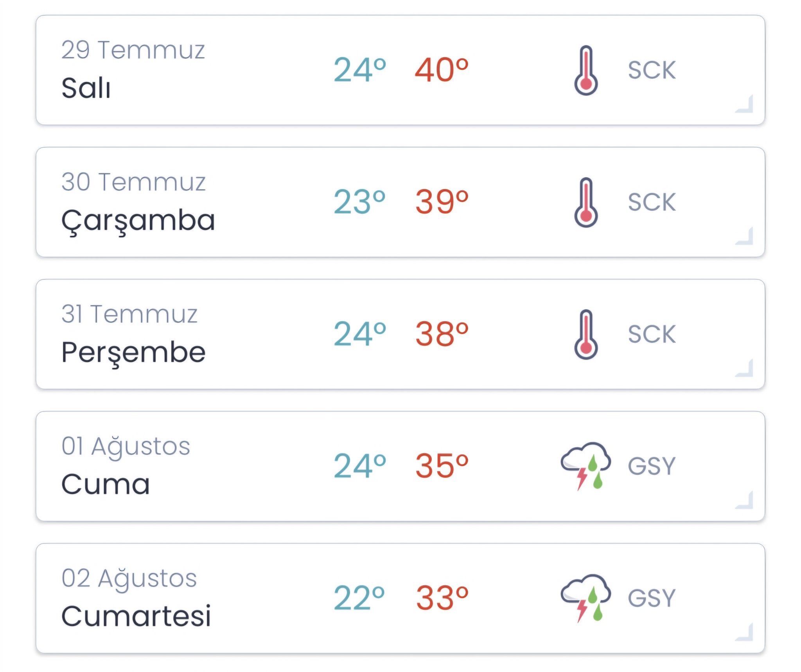Image resolution: width=801 pixels, height=672 pixels.
Task: Expand the Cumartesi card corner arrow
Action: click(x=745, y=632)
